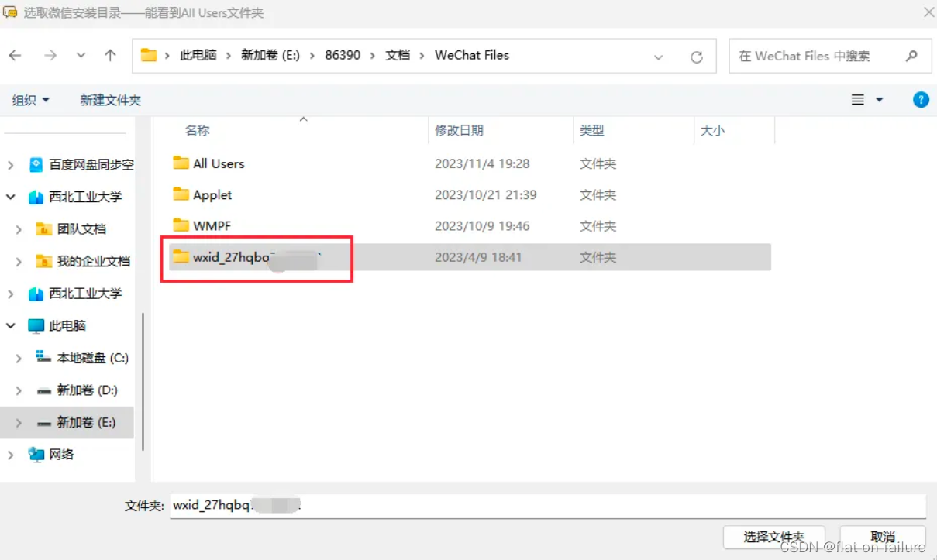Click the wxid_27hqbq folder icon
Screen dimensions: 937x560
(x=181, y=256)
